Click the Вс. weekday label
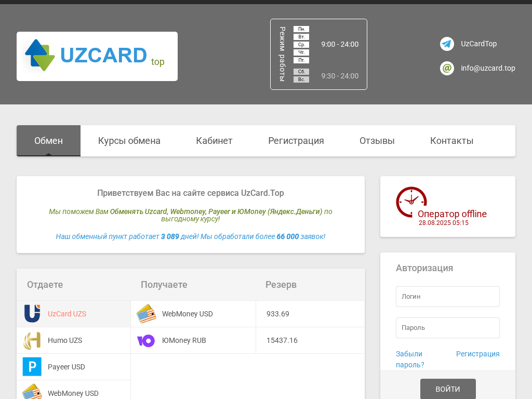Viewport: 532px width, 399px height. click(301, 79)
